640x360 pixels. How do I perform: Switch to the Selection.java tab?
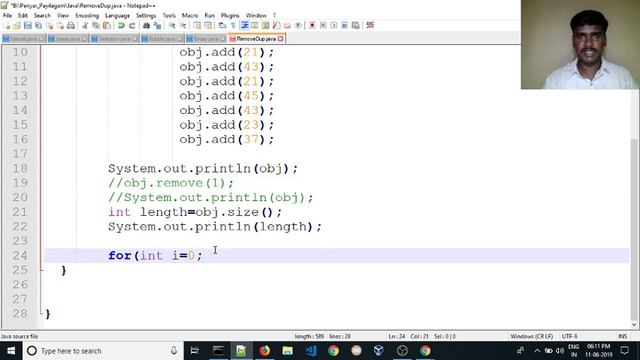tap(115, 39)
